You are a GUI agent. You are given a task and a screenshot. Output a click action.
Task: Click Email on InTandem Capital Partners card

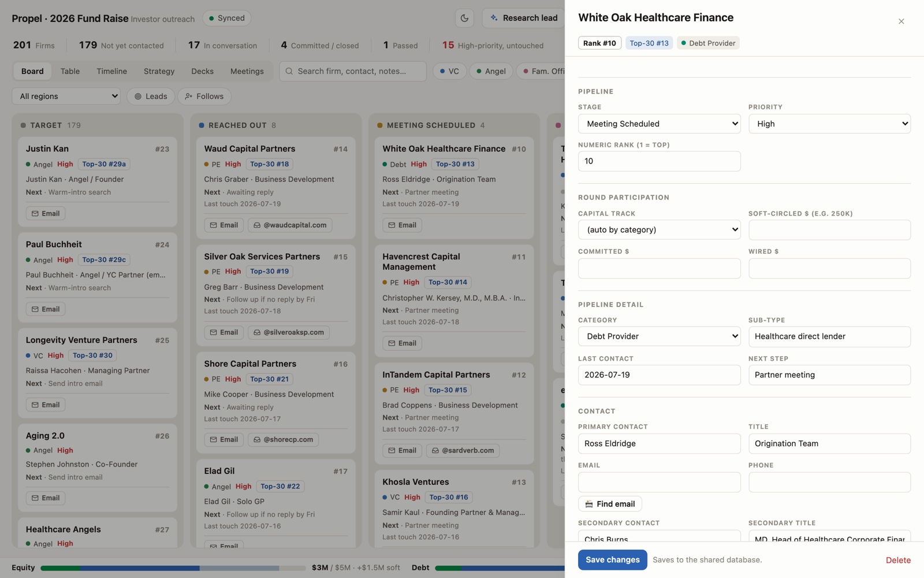402,450
